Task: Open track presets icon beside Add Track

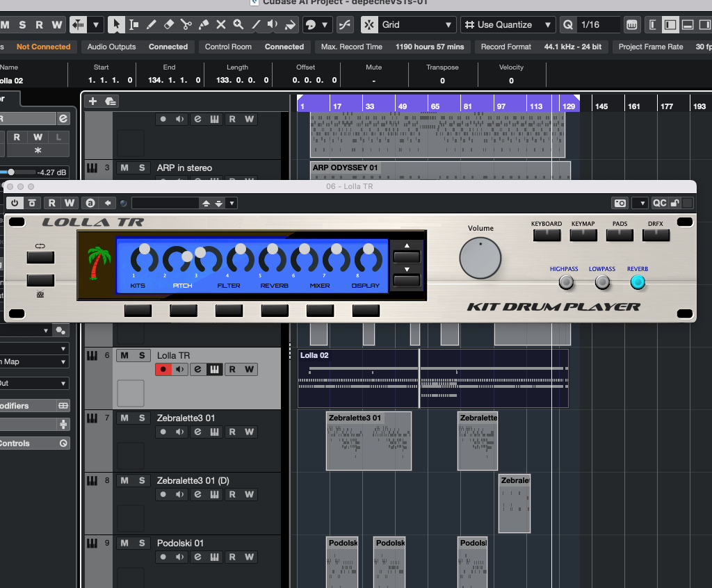Action: coord(111,101)
